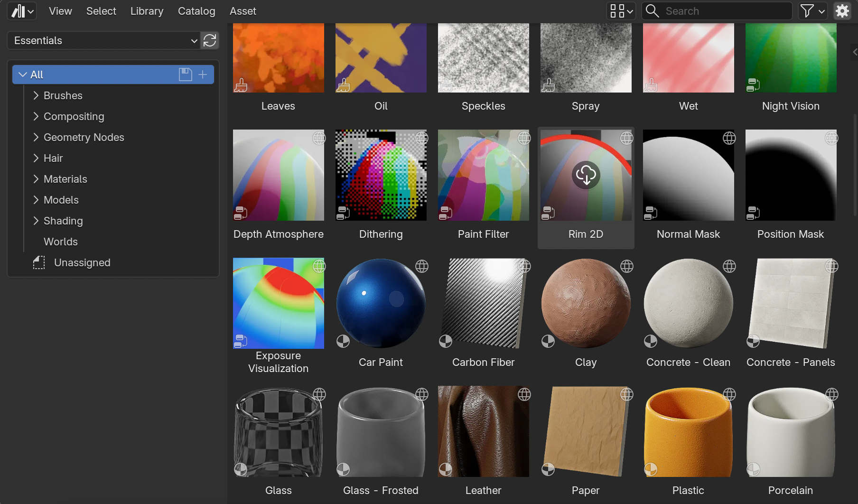Expand the Brushes catalog
858x504 pixels.
pos(36,95)
